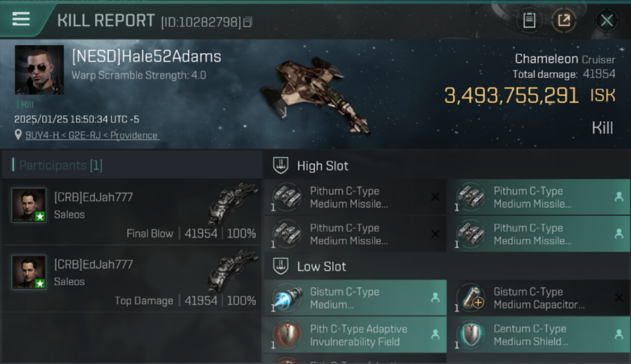Select Gistum C-Type Medium Capacitor module
Image resolution: width=631 pixels, height=364 pixels.
coord(539,298)
